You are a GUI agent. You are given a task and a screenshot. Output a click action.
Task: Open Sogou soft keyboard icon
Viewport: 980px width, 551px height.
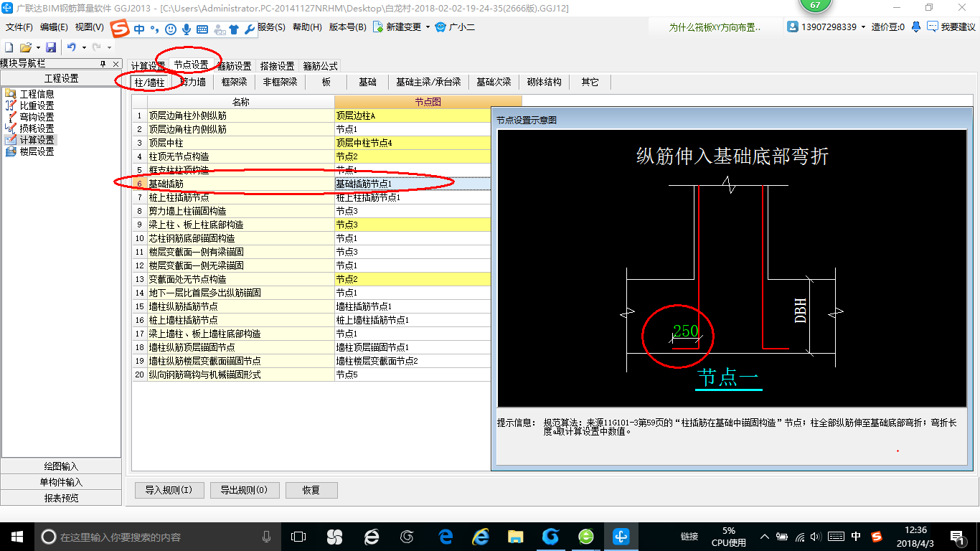click(202, 29)
